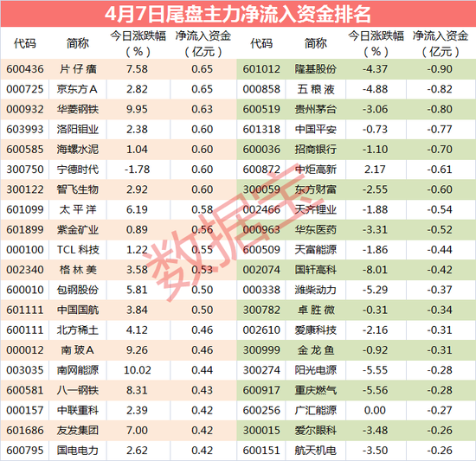476x461 pixels.
Task: Select stock name 隆基股份
Action: [316, 69]
